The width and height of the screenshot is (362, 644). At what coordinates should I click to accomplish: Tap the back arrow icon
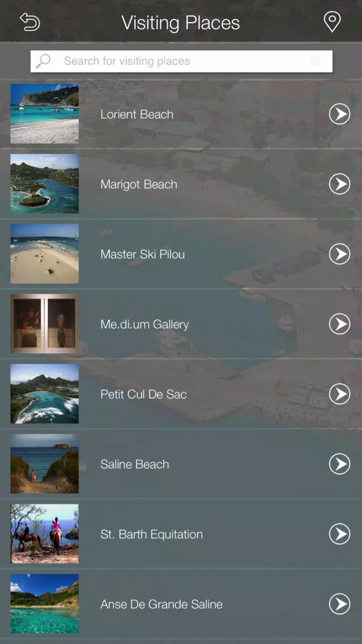pyautogui.click(x=30, y=22)
